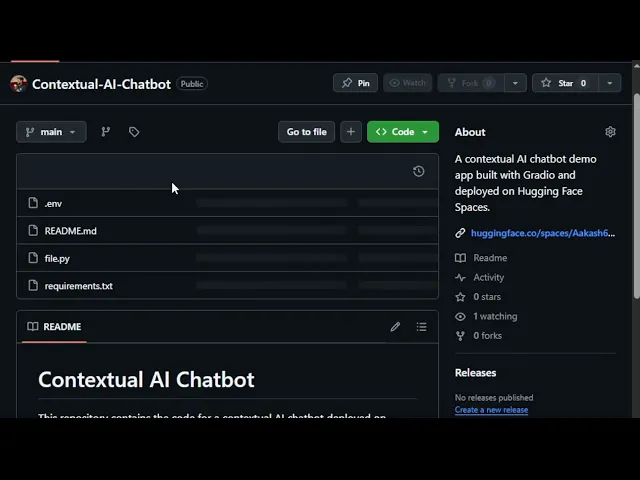The image size is (640, 480).
Task: Open the Releases heading link
Action: coord(476,373)
